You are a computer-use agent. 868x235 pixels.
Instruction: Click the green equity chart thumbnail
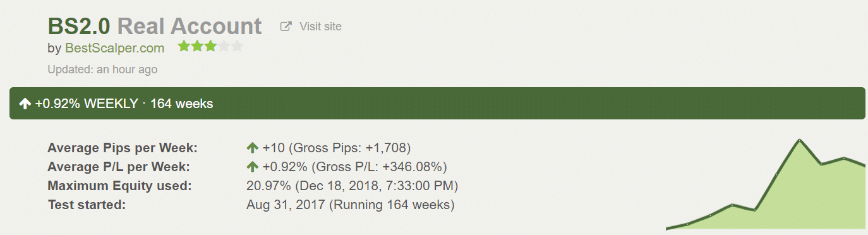766,184
